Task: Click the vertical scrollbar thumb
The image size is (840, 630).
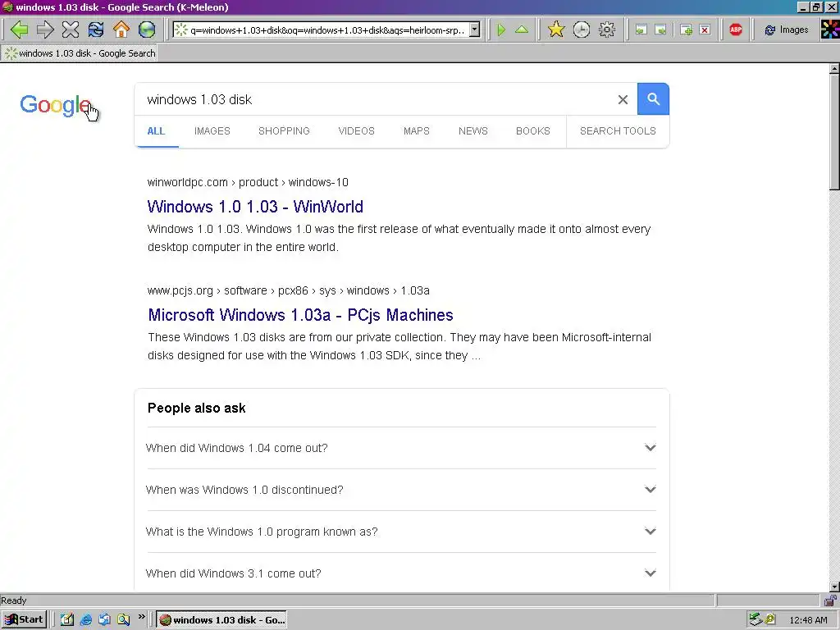Action: tap(834, 132)
